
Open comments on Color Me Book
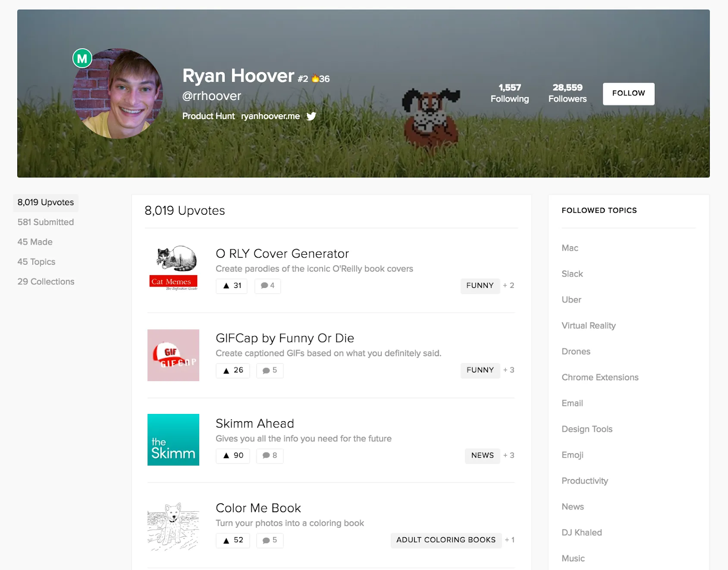point(270,540)
